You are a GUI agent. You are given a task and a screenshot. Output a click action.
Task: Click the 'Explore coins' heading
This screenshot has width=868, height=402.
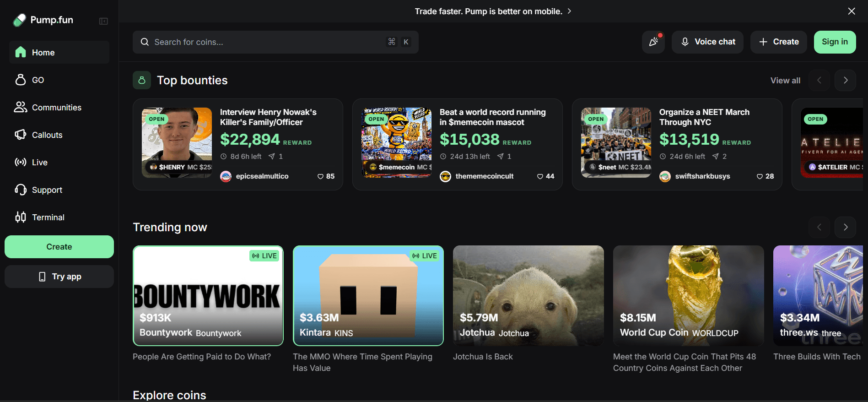[x=169, y=395]
